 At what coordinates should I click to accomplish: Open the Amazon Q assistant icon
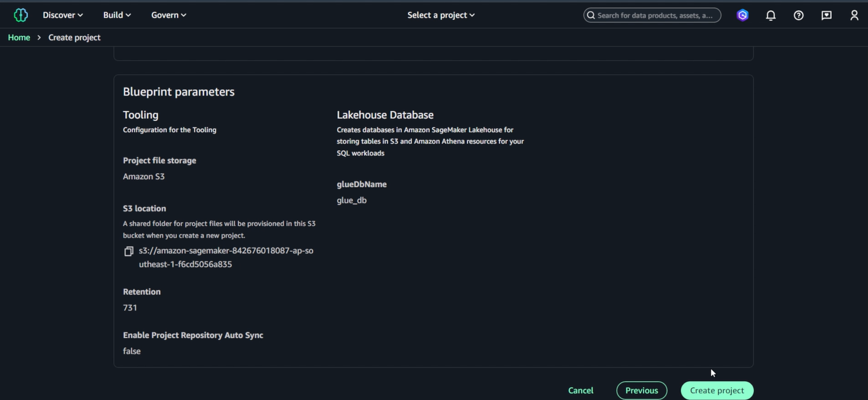click(742, 15)
